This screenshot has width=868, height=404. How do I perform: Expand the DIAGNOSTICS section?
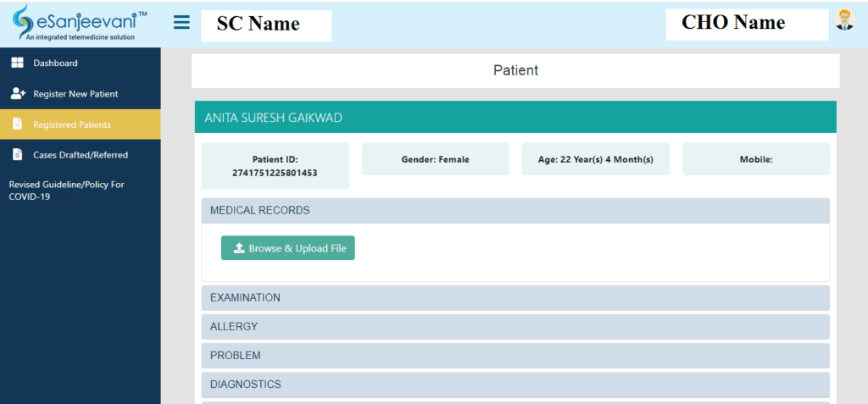tap(515, 384)
